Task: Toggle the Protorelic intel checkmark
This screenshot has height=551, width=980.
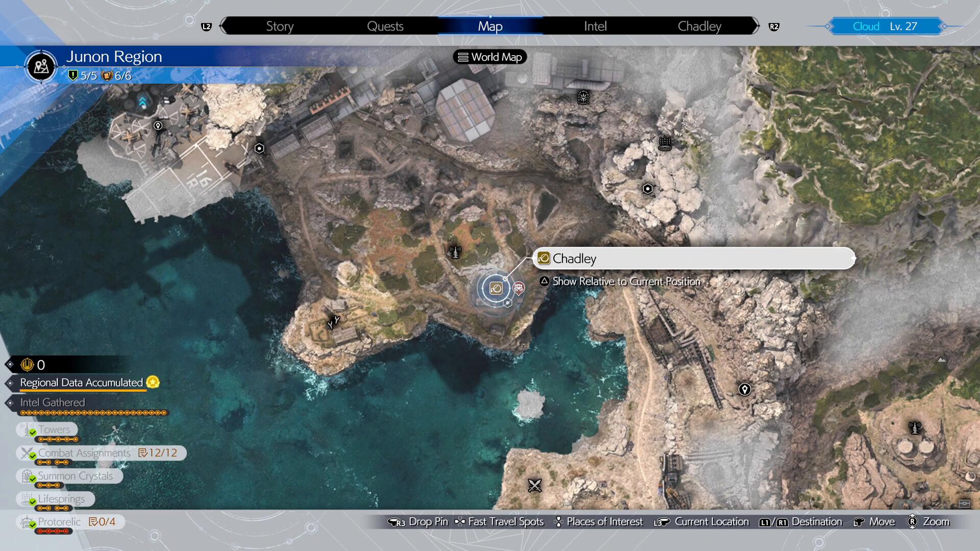Action: [x=33, y=524]
